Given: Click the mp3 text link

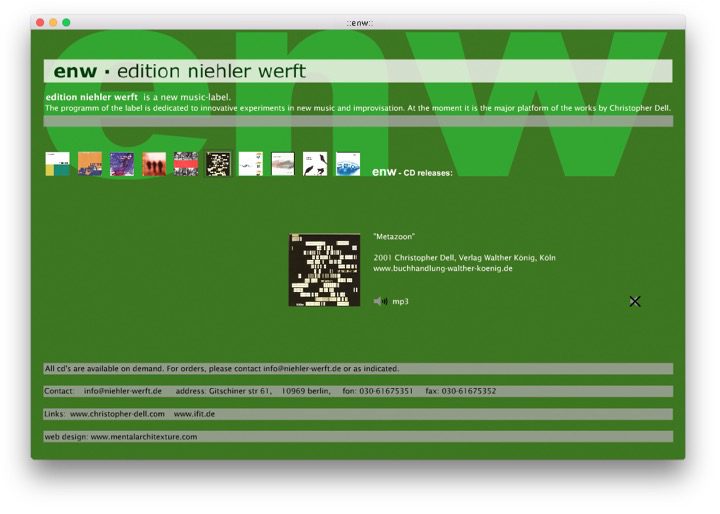Looking at the screenshot, I should [x=400, y=302].
